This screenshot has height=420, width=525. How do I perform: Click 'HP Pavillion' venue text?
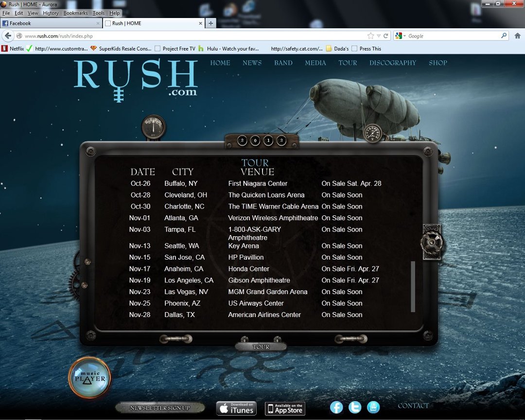tap(246, 257)
